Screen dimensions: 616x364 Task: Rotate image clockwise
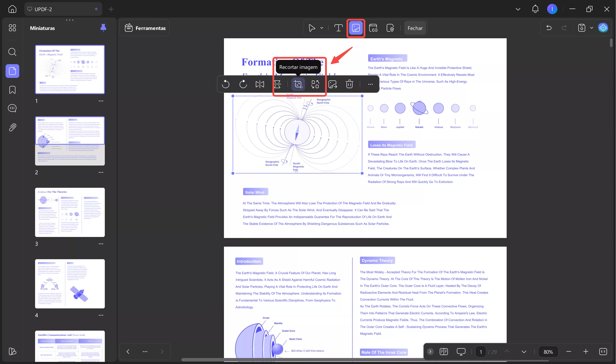click(x=243, y=84)
